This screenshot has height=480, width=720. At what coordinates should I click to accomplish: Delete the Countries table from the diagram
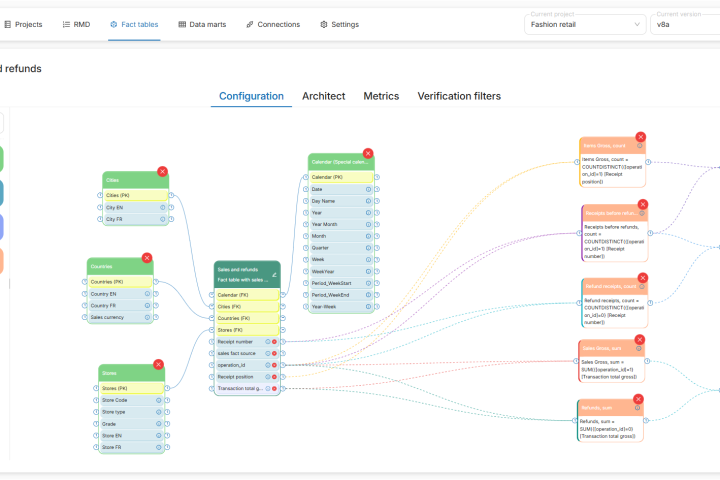point(147,258)
